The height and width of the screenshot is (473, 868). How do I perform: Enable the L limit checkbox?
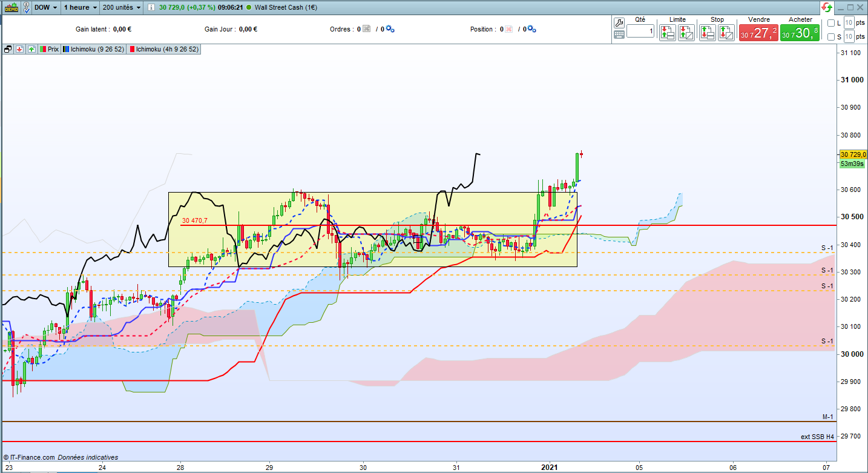coord(830,23)
